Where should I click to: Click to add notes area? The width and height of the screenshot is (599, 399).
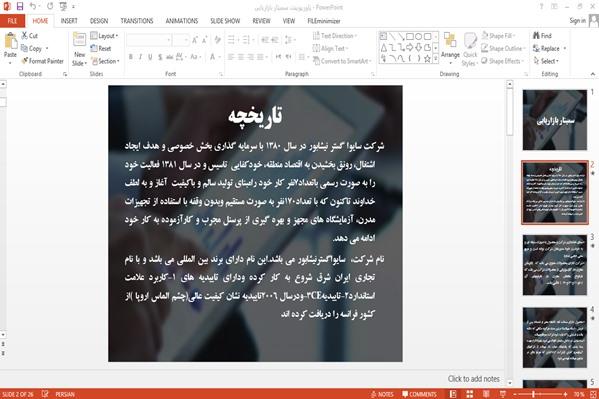coord(474,379)
